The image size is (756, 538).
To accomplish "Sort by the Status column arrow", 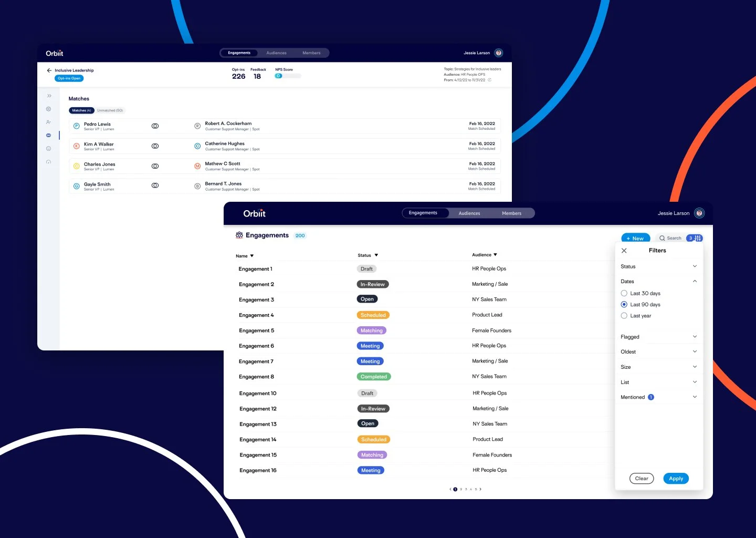I will click(376, 255).
